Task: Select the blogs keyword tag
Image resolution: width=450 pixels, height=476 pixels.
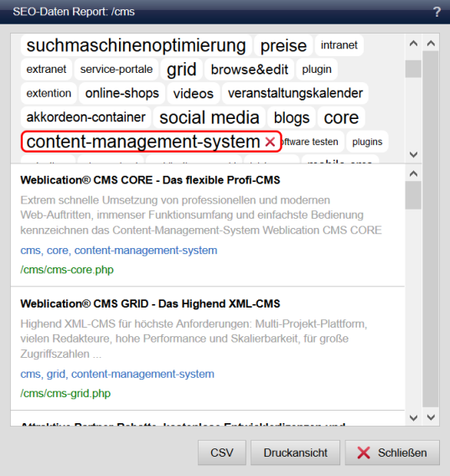Action: pyautogui.click(x=292, y=117)
